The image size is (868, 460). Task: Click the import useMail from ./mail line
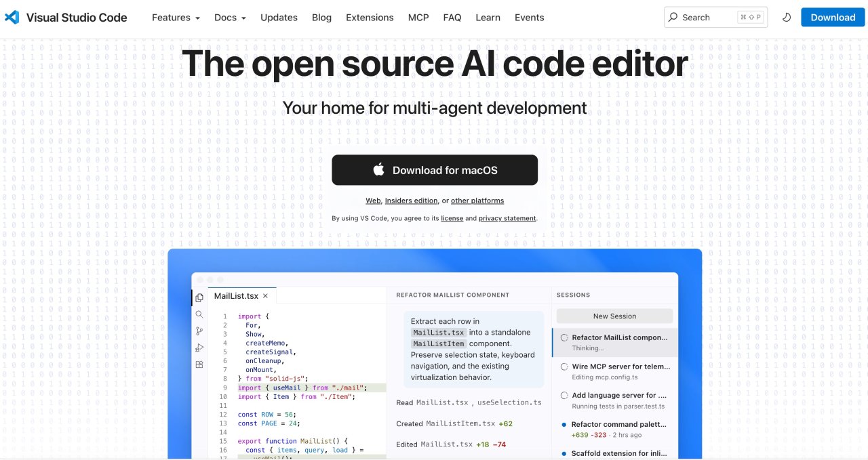point(302,388)
